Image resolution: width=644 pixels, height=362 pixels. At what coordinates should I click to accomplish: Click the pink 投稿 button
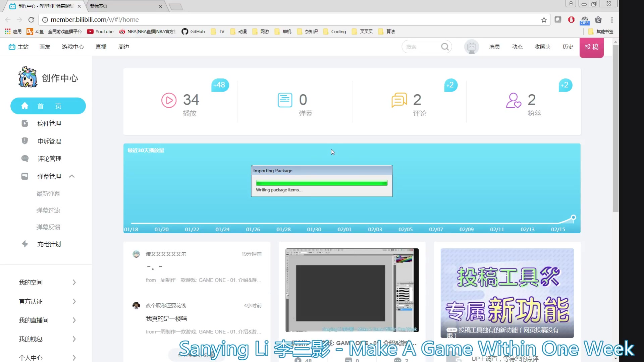[x=591, y=47]
